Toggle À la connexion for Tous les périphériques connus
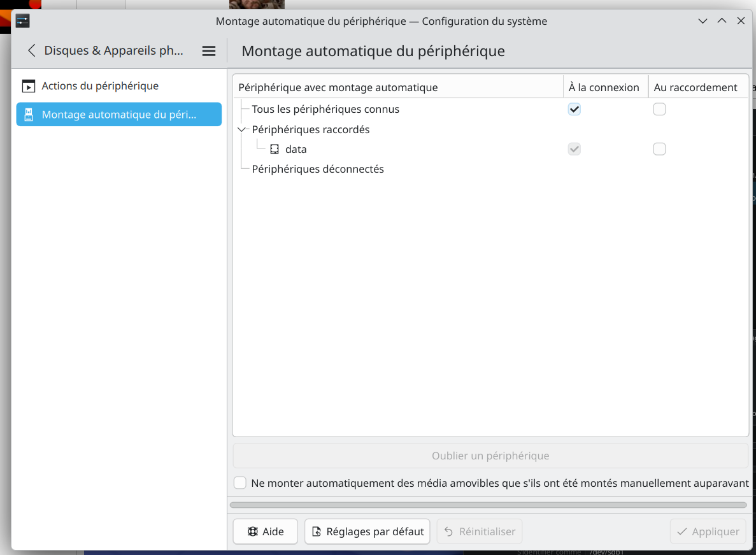Viewport: 756px width, 555px height. click(574, 110)
